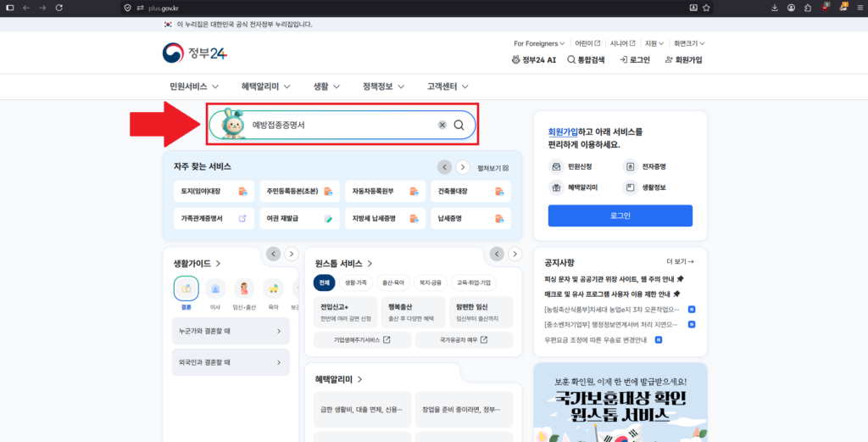
Task: Click 로그인 in the top header
Action: (x=634, y=60)
